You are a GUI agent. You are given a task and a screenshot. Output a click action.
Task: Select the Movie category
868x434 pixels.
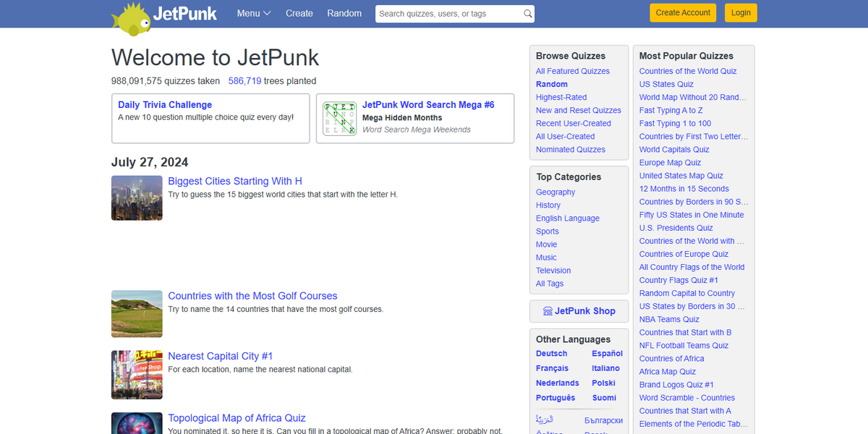pos(547,244)
